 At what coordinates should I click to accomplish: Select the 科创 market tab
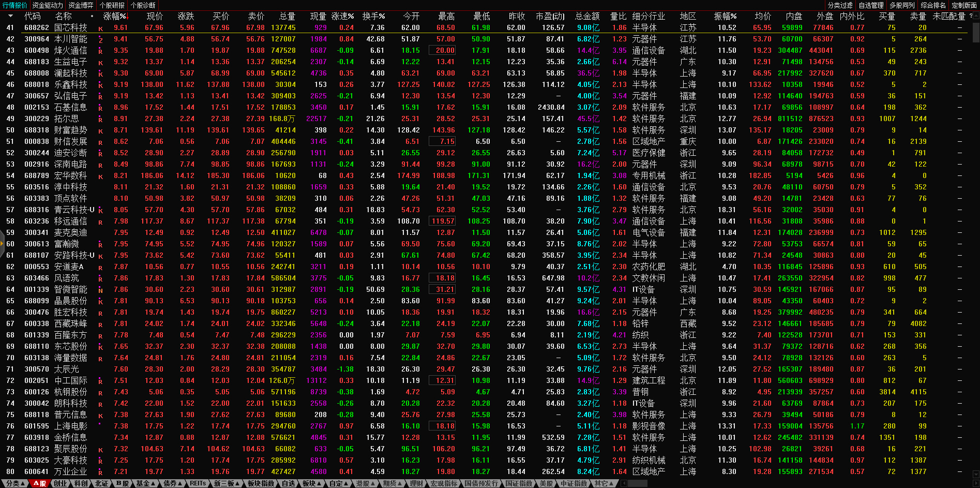click(81, 483)
